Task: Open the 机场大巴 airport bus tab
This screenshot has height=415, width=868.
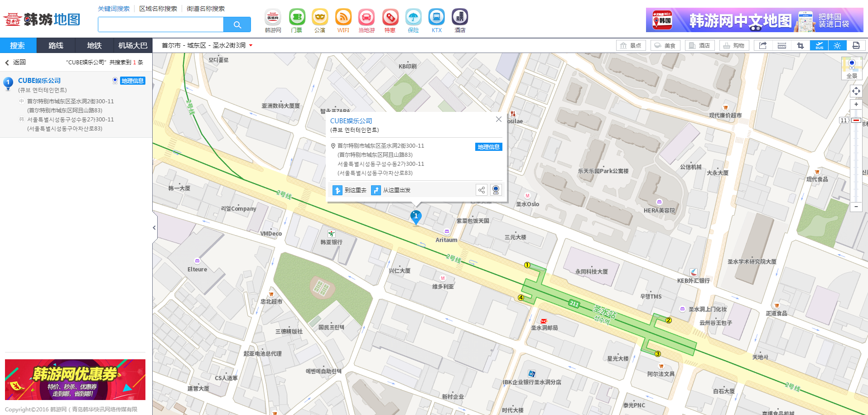Action: coord(133,45)
